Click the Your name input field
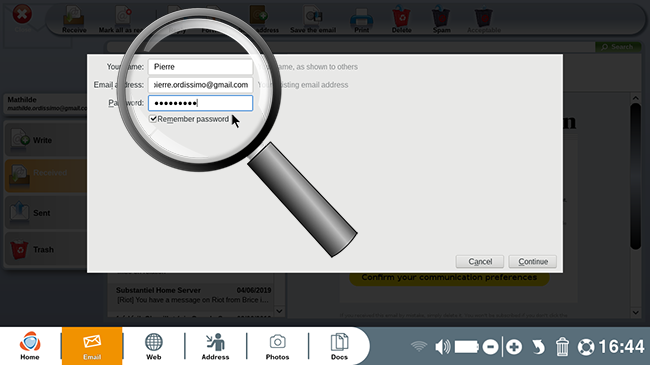Image resolution: width=650 pixels, height=365 pixels. [x=200, y=67]
